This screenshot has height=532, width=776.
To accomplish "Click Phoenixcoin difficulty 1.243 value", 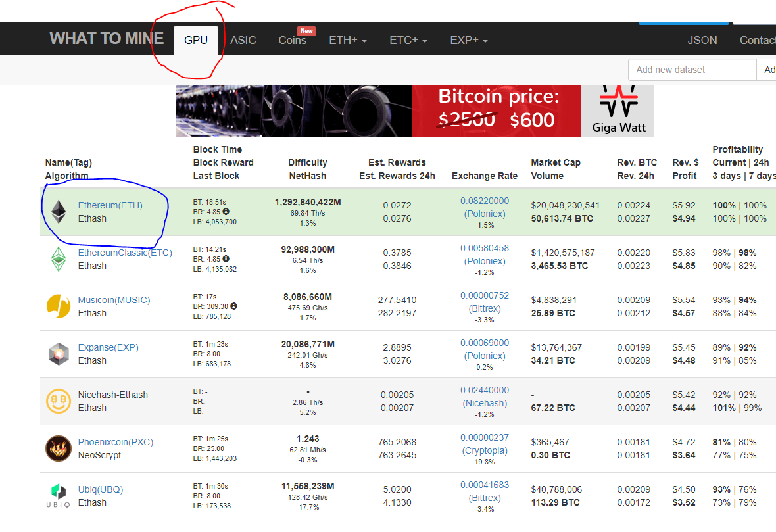I will [308, 439].
